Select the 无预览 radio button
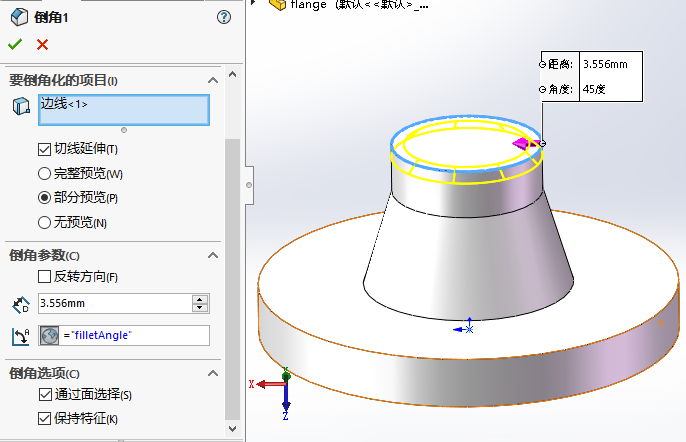 click(x=44, y=222)
